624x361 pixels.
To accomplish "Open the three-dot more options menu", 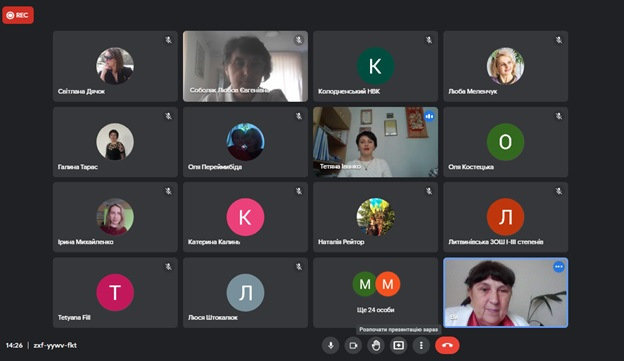I will (421, 345).
